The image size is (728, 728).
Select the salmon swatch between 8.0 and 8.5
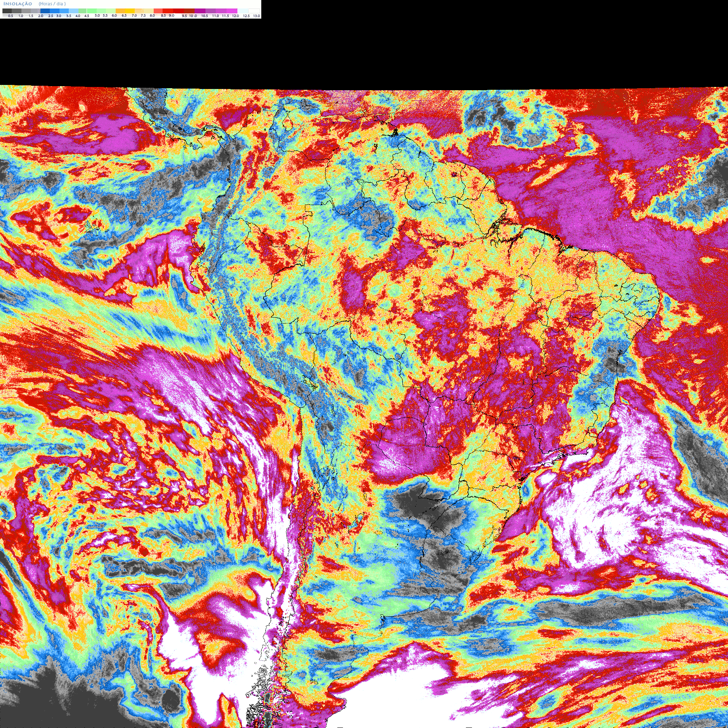158,11
